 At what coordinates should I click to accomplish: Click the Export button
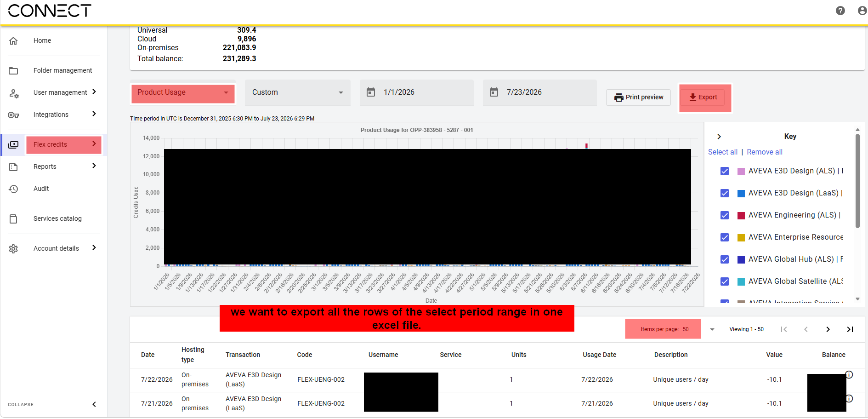point(703,98)
